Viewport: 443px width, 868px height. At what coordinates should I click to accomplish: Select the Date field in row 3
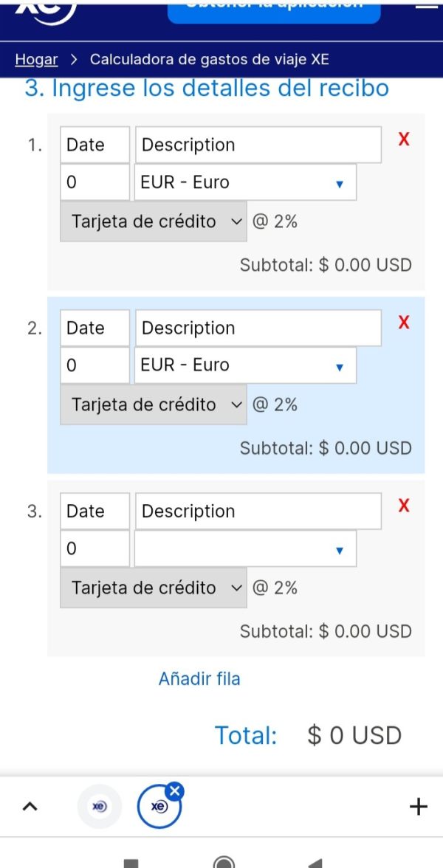pos(95,511)
